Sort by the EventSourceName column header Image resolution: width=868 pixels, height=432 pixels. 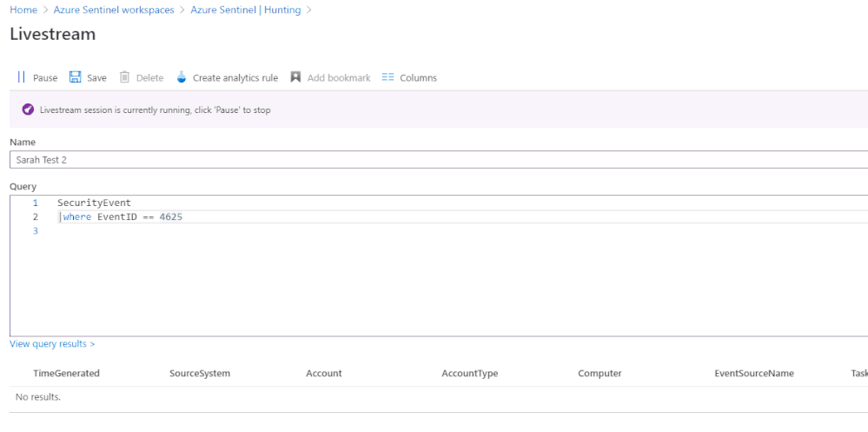point(754,374)
